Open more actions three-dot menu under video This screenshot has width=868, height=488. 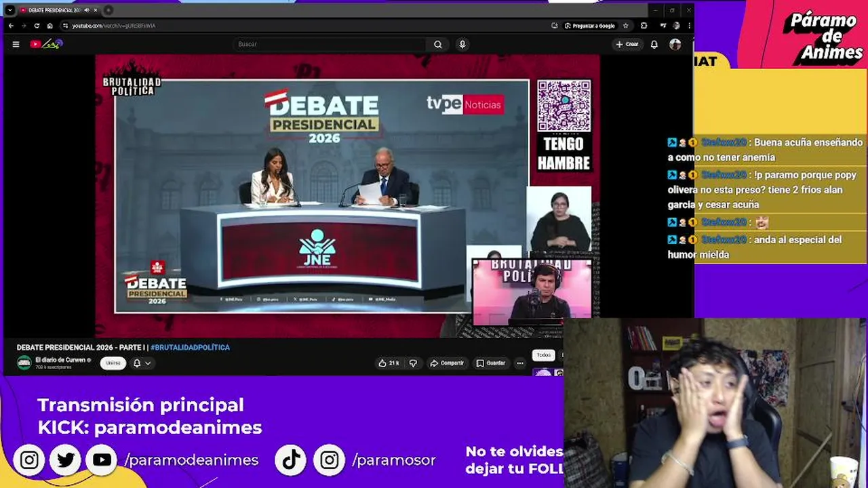pos(520,363)
